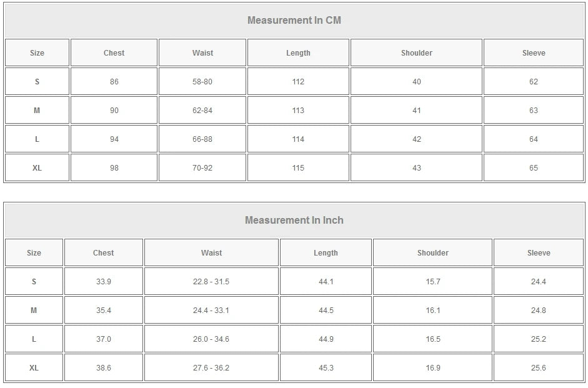Select the length cell showing 113

[298, 111]
